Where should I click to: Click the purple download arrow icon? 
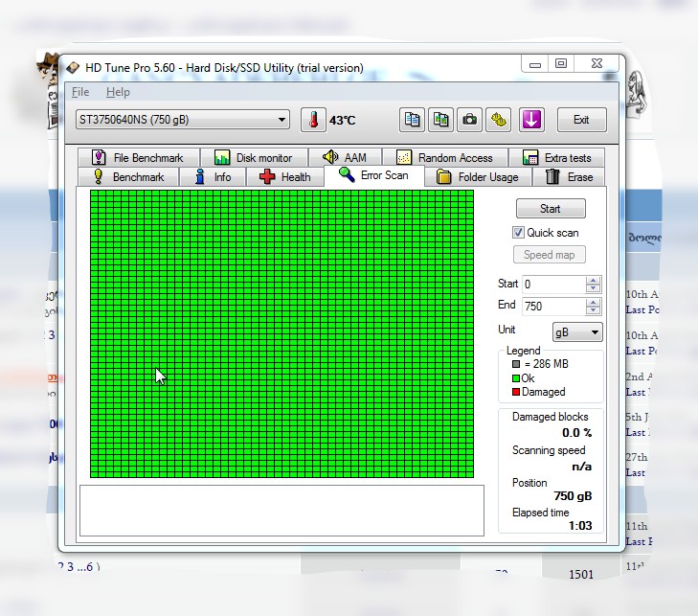pyautogui.click(x=531, y=120)
